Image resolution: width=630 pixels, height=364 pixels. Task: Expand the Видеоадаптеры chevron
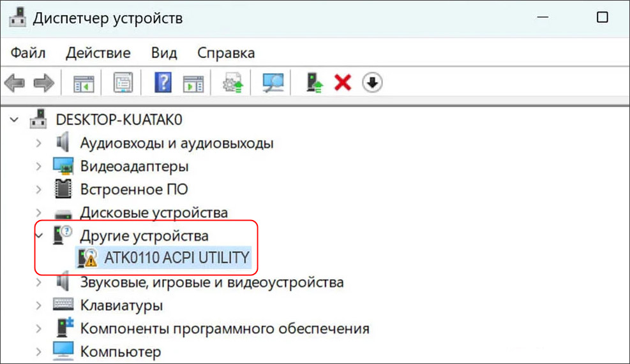click(38, 166)
